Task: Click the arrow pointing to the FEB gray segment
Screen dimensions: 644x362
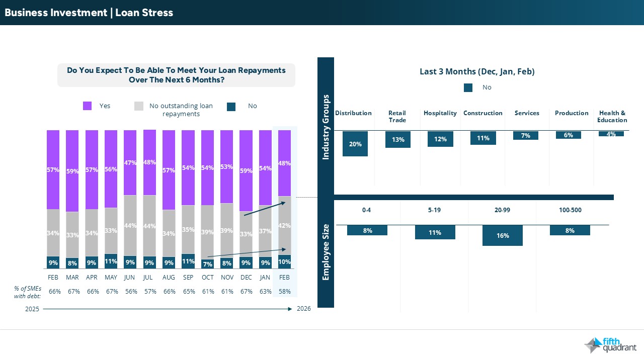Action: coord(264,208)
